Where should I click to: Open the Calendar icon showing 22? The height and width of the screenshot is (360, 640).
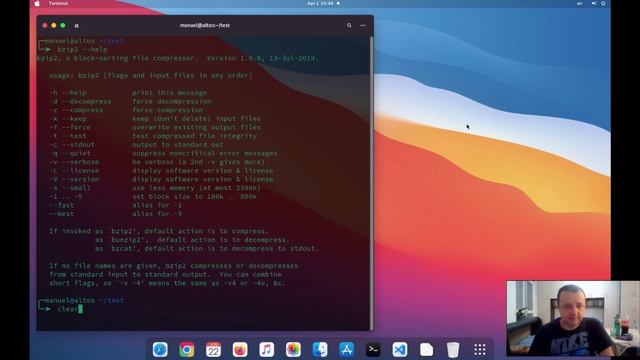[x=213, y=350]
